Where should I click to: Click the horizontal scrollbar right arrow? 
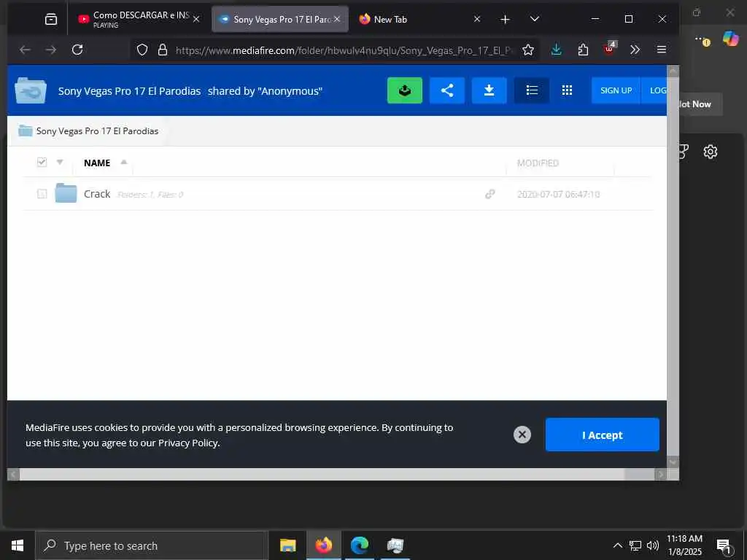pyautogui.click(x=660, y=474)
